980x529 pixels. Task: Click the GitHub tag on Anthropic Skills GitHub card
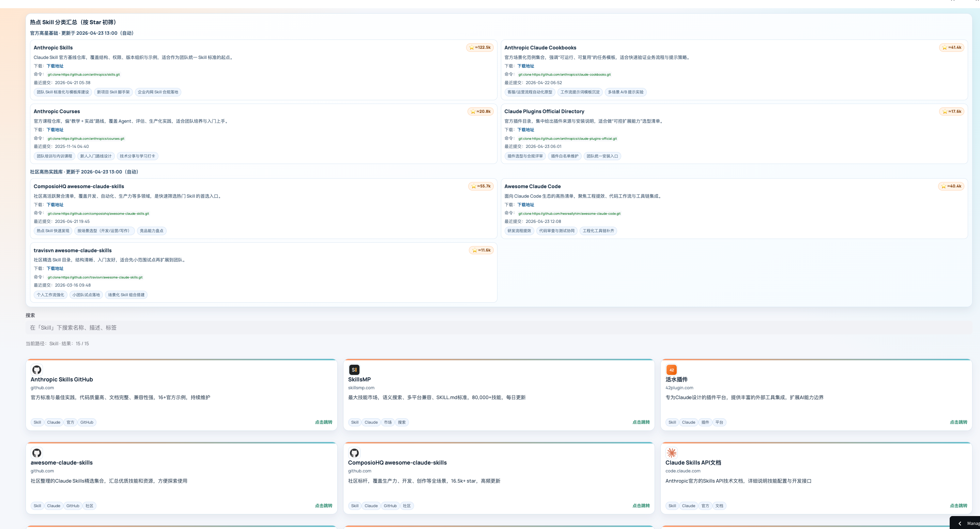tap(87, 422)
